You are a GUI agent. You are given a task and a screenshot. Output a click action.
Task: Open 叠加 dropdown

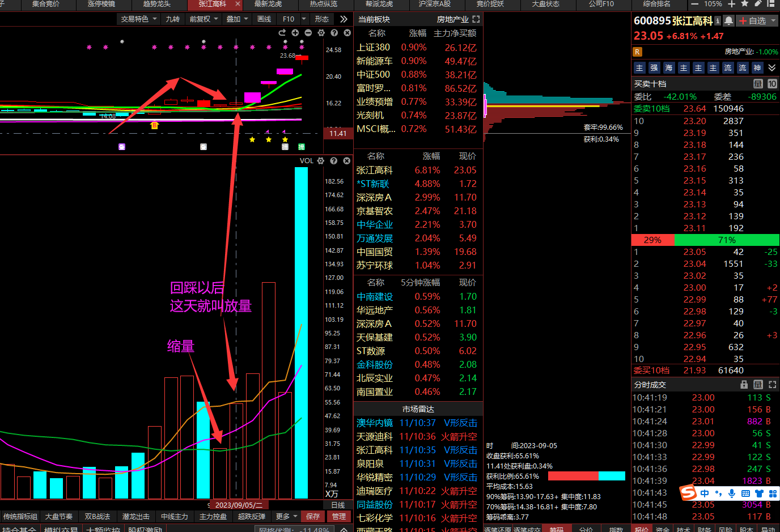(x=238, y=19)
